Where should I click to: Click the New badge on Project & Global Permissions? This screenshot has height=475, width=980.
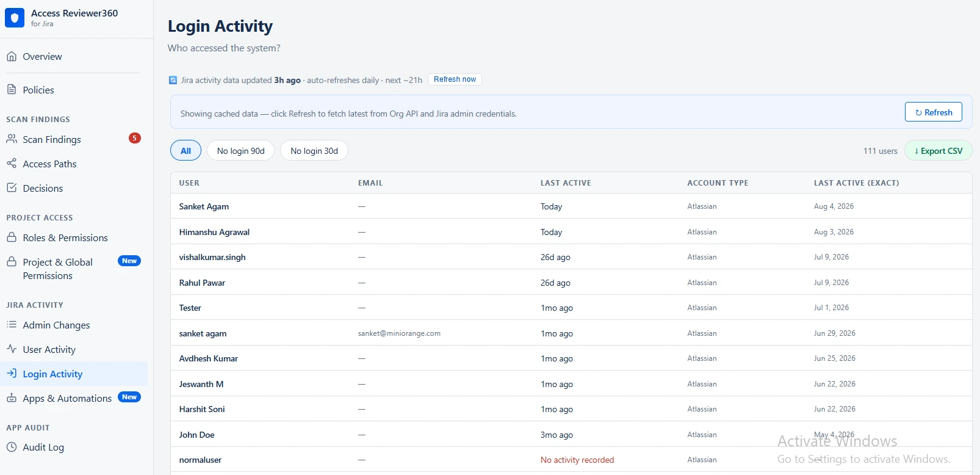(129, 261)
